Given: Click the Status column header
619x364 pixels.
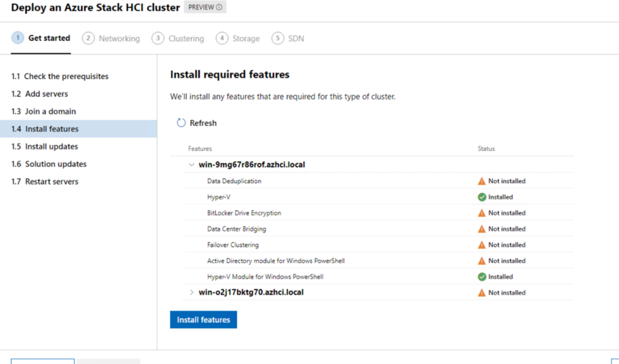Looking at the screenshot, I should click(486, 149).
